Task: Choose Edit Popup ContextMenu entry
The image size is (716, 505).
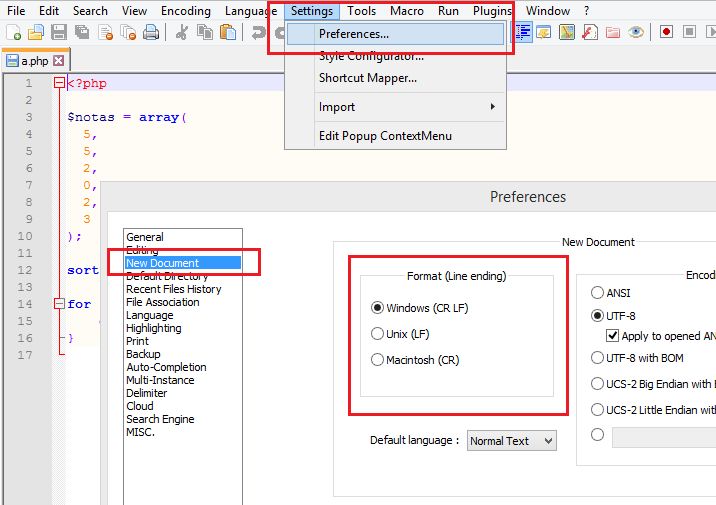Action: [385, 136]
